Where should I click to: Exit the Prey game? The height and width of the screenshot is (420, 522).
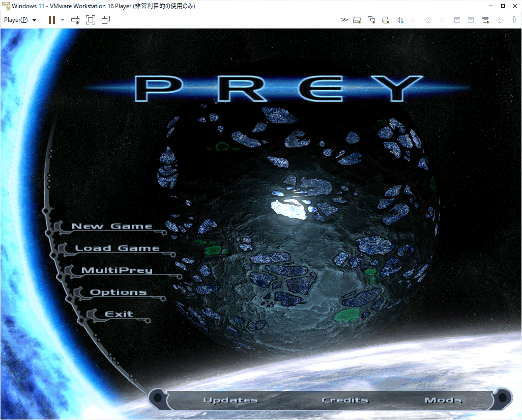[119, 314]
